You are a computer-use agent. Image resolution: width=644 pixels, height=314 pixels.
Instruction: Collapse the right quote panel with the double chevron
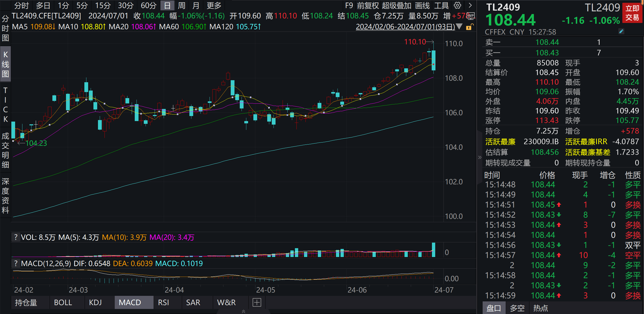[480, 158]
